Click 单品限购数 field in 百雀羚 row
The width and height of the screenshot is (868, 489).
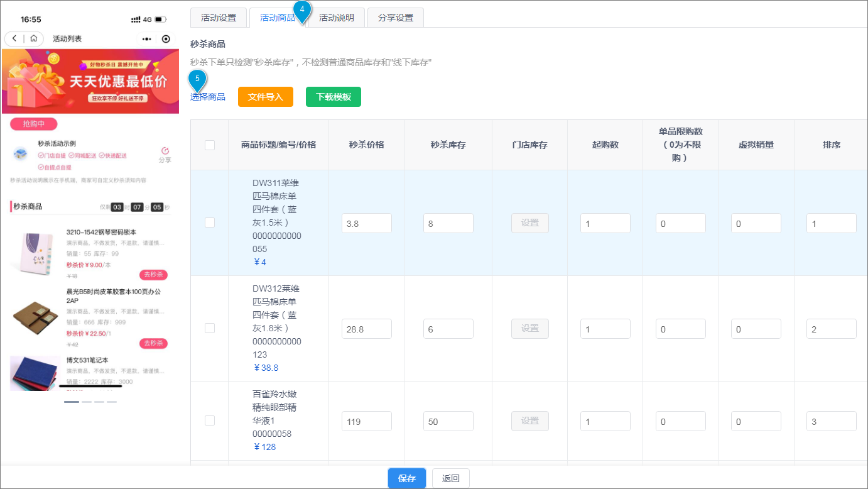[681, 421]
